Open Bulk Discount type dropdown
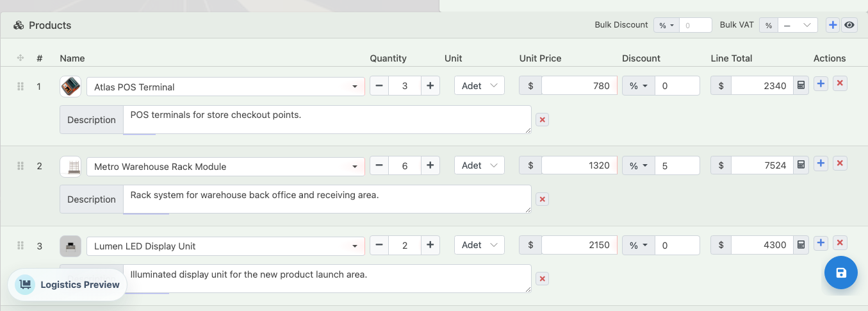This screenshot has height=311, width=868. 666,25
